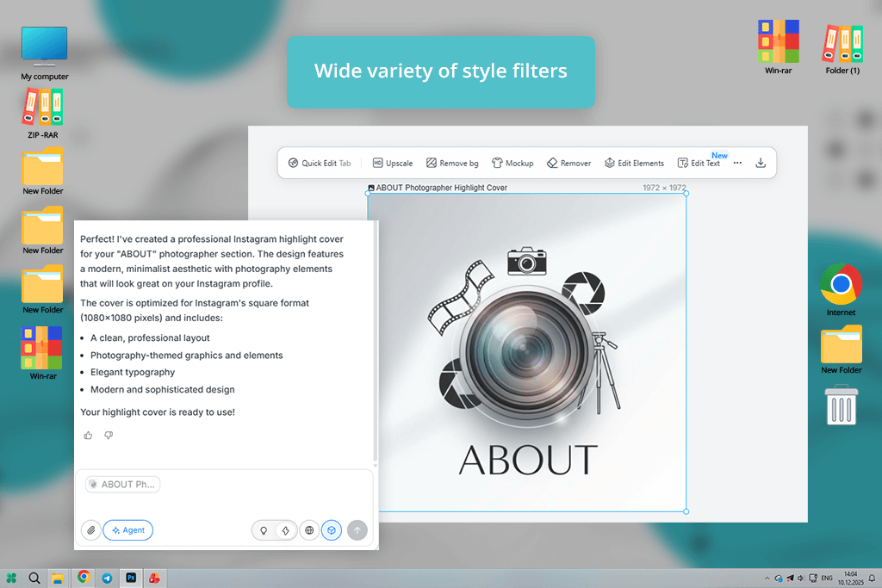Click the Upscale tool
This screenshot has width=882, height=588.
(x=393, y=163)
